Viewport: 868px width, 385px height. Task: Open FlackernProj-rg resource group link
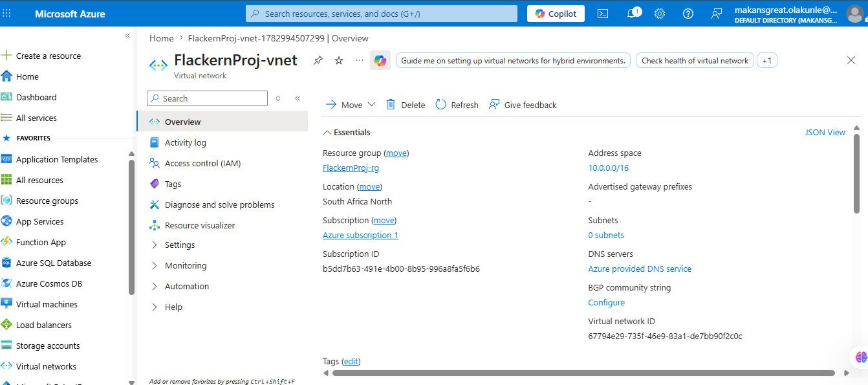351,168
